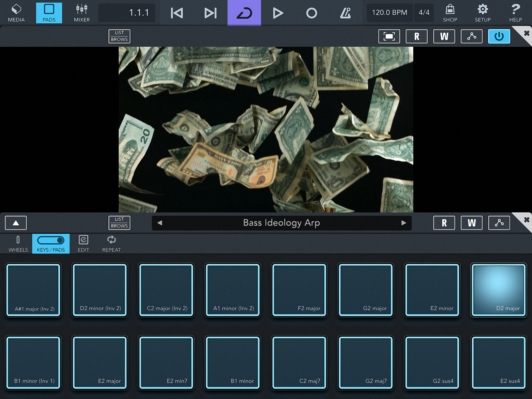532x399 pixels.
Task: Open the Media browser
Action: pyautogui.click(x=16, y=13)
